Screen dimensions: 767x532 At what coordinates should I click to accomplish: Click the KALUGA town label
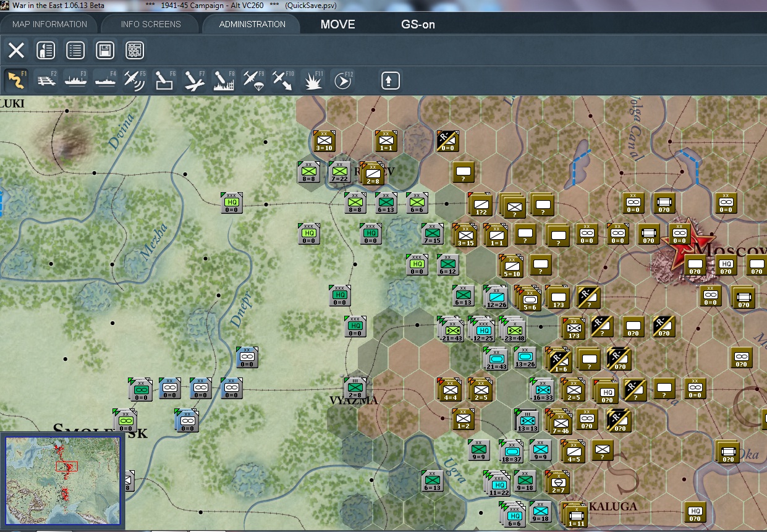point(613,506)
